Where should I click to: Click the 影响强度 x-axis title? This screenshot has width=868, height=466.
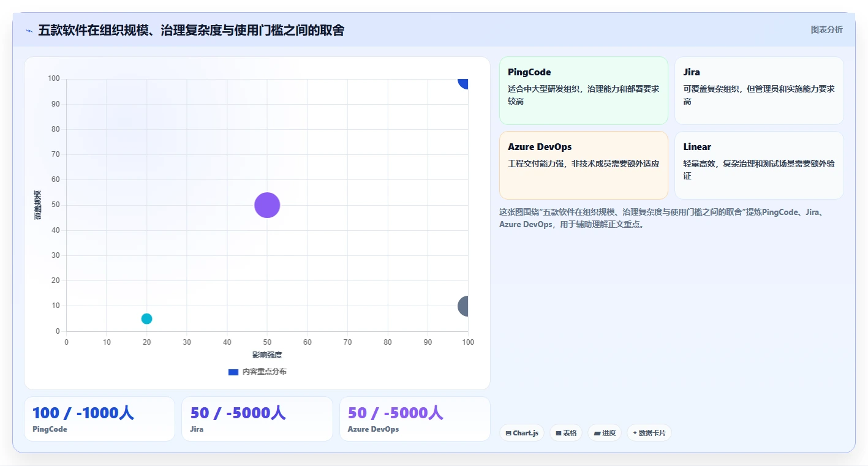(267, 355)
